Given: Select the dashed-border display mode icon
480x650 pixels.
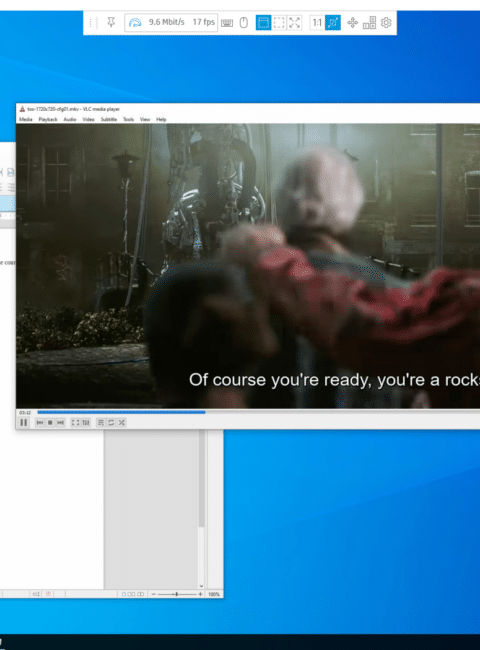Looking at the screenshot, I should pos(279,22).
